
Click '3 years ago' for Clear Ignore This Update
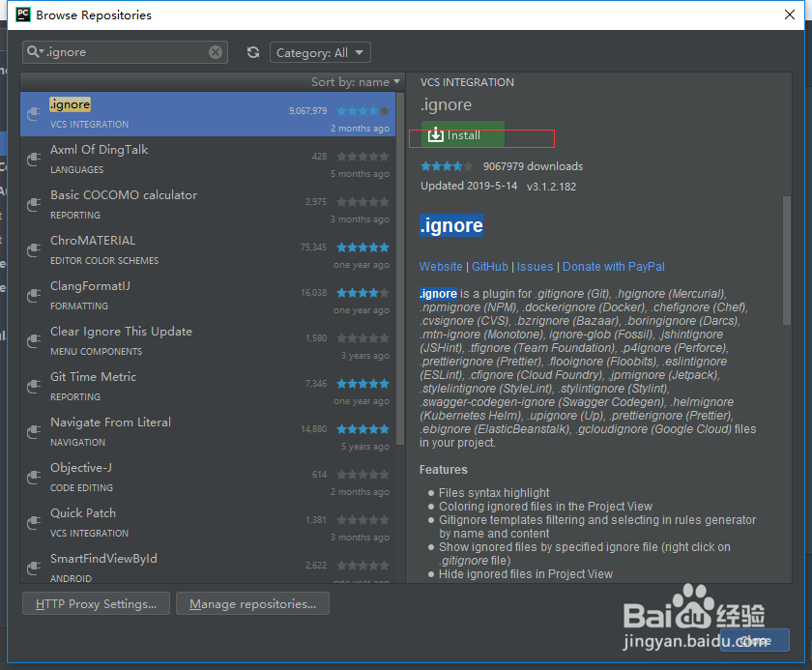pos(365,356)
